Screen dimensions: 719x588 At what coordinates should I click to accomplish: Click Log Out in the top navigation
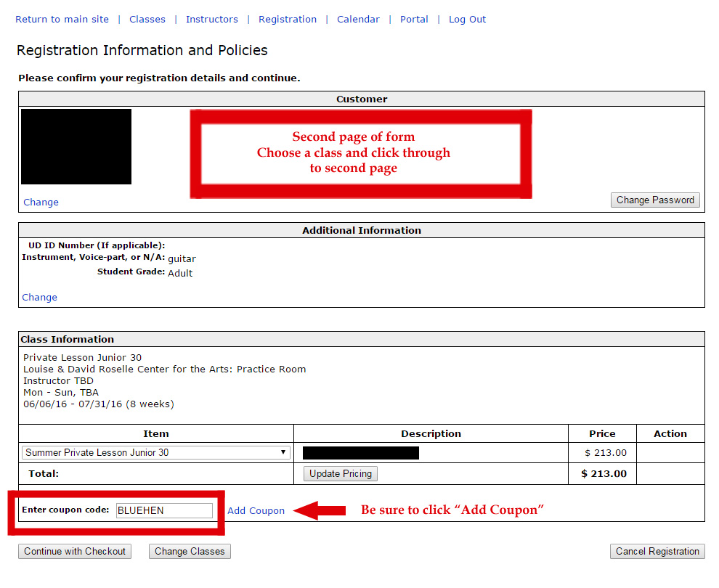[x=467, y=20]
